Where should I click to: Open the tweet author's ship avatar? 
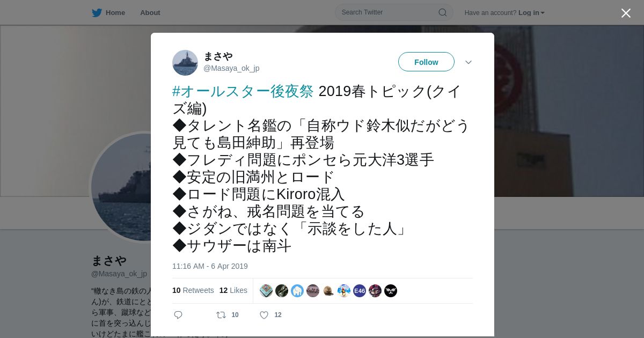[185, 63]
